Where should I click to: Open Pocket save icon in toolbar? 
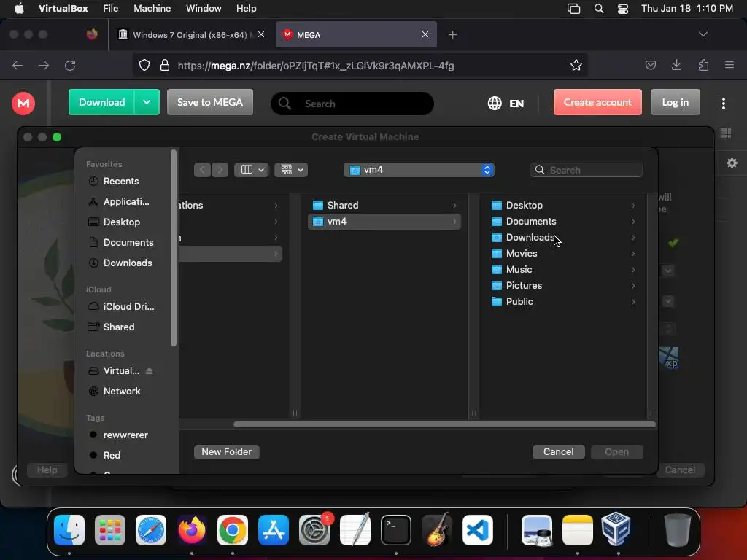click(650, 65)
